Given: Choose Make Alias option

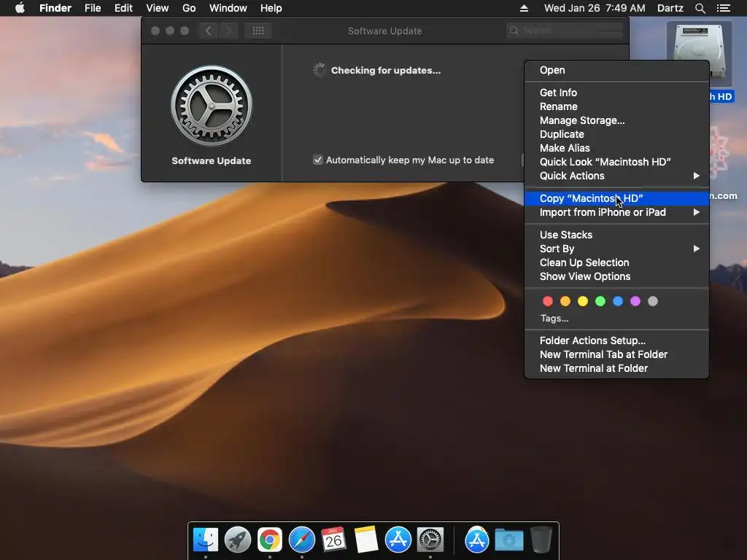Looking at the screenshot, I should pos(616,147).
